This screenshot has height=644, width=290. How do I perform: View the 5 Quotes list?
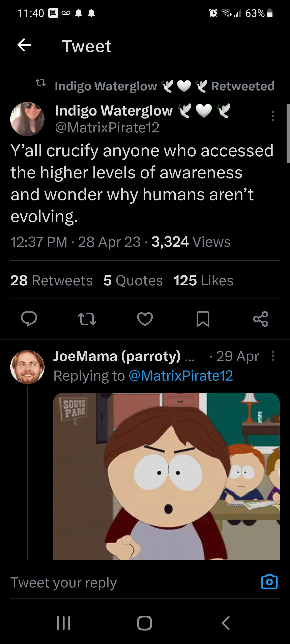click(x=133, y=280)
